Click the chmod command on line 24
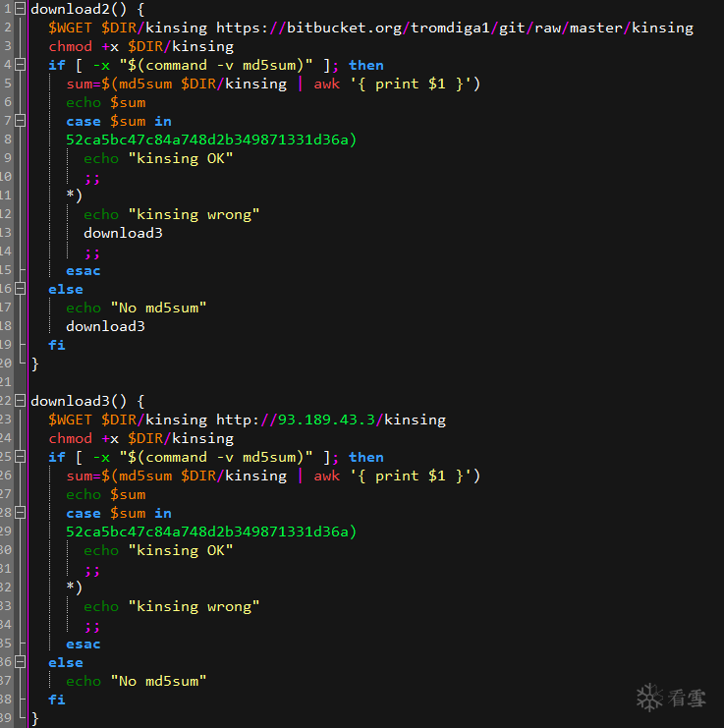724x728 pixels. click(70, 438)
